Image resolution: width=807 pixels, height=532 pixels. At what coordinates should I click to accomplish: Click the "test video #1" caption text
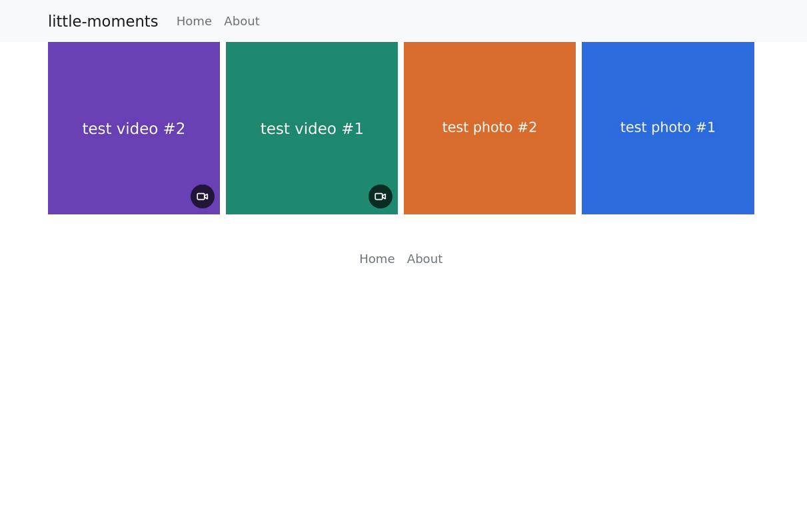(x=312, y=129)
